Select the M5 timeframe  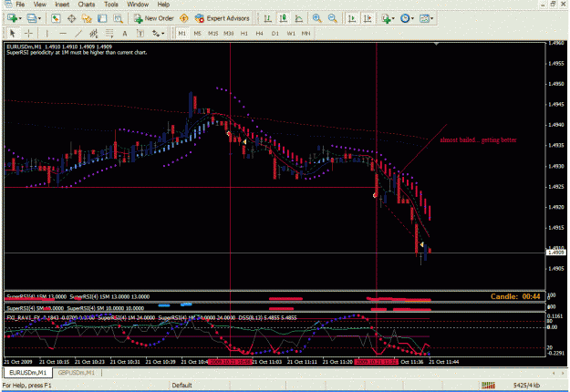coord(197,34)
